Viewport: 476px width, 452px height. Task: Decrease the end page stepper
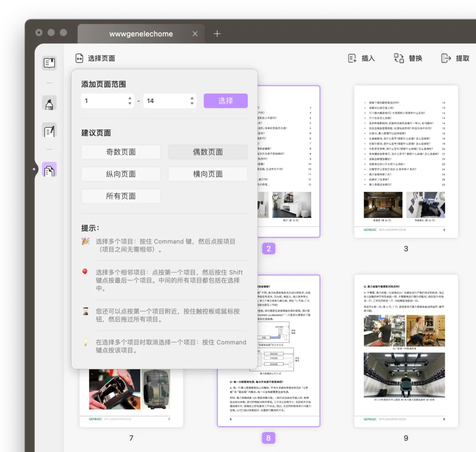click(192, 104)
